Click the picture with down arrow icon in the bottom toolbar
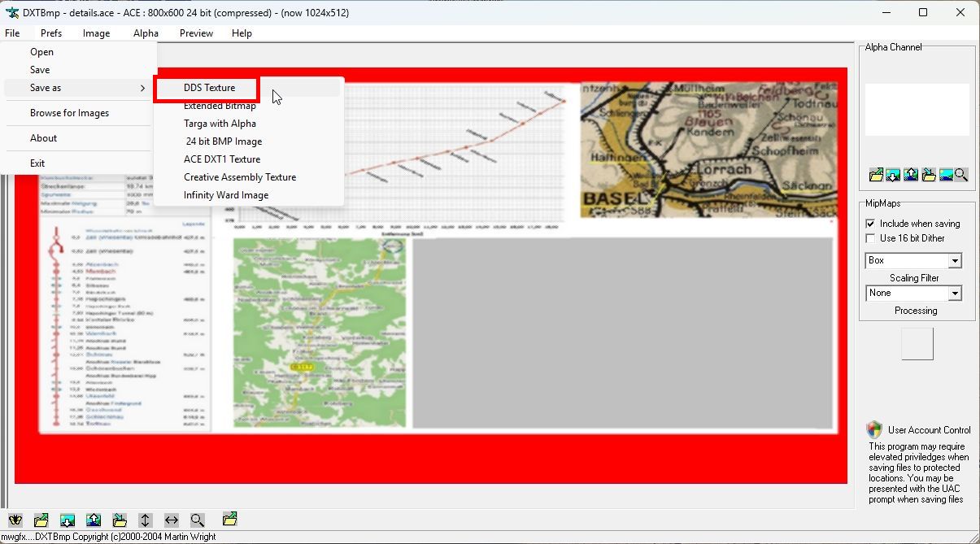980x544 pixels. 68,520
